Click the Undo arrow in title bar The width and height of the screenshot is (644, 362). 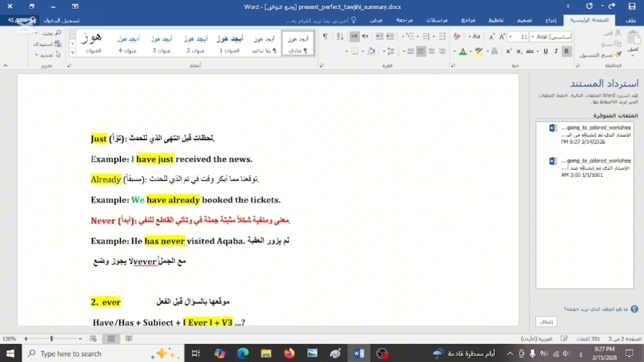point(612,7)
